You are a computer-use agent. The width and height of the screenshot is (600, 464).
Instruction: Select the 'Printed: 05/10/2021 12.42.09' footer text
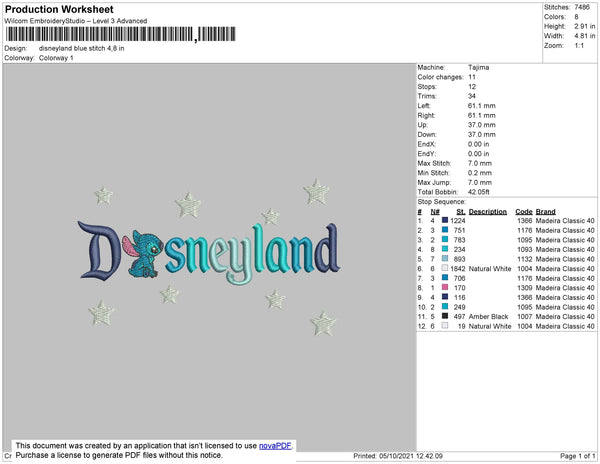[398, 456]
